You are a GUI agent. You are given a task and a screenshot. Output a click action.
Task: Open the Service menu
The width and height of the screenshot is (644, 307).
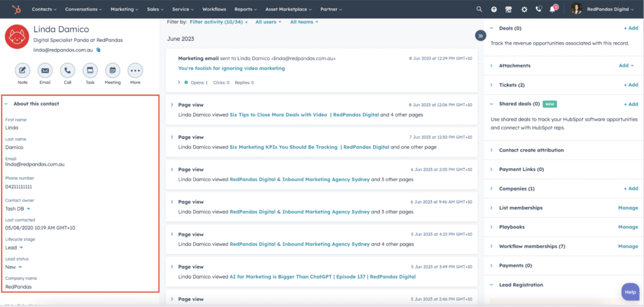pyautogui.click(x=183, y=9)
